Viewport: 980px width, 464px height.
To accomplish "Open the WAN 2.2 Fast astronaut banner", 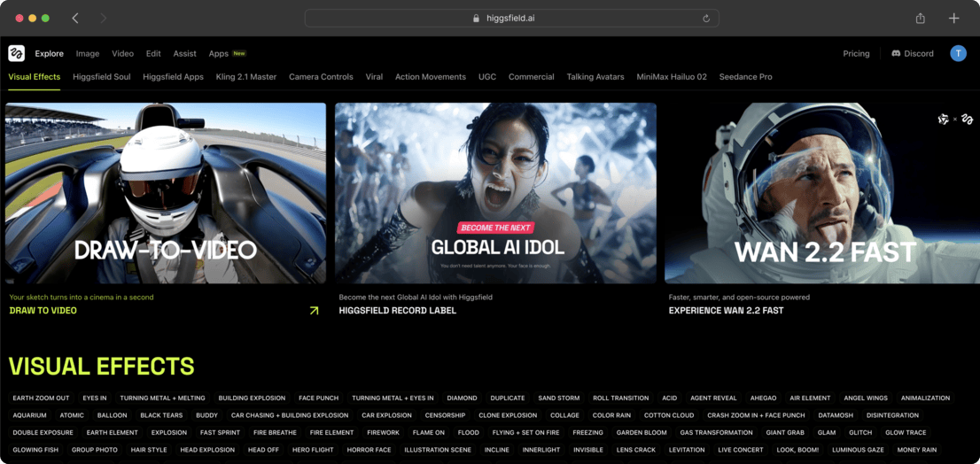I will [821, 193].
